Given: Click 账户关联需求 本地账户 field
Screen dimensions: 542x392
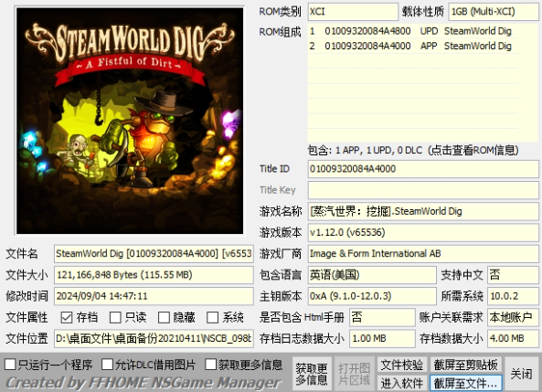Looking at the screenshot, I should [x=513, y=317].
